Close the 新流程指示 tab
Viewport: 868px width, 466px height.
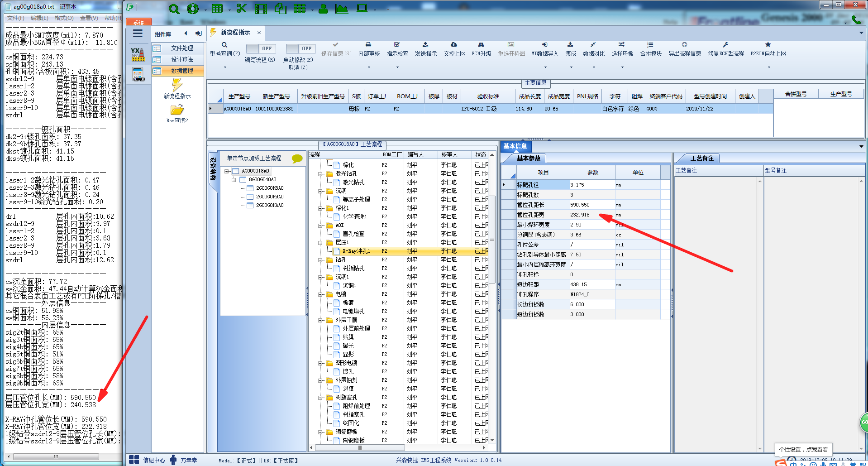(x=259, y=33)
